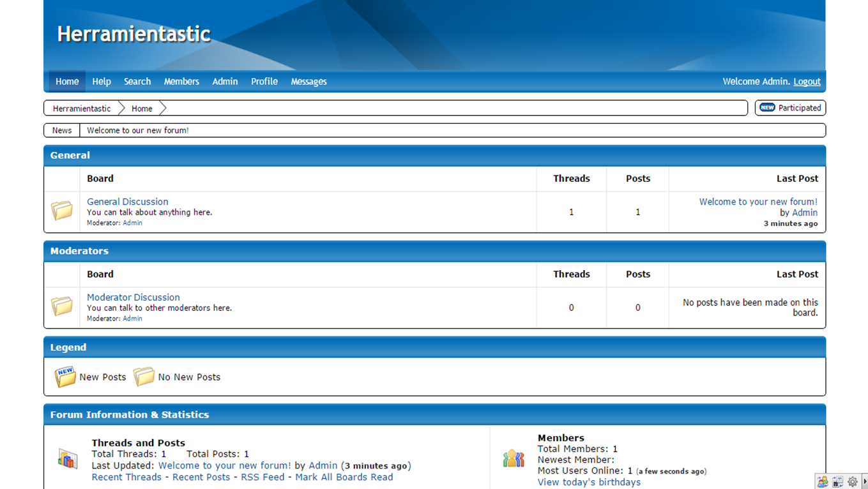Open the Messages navigation item

point(308,82)
